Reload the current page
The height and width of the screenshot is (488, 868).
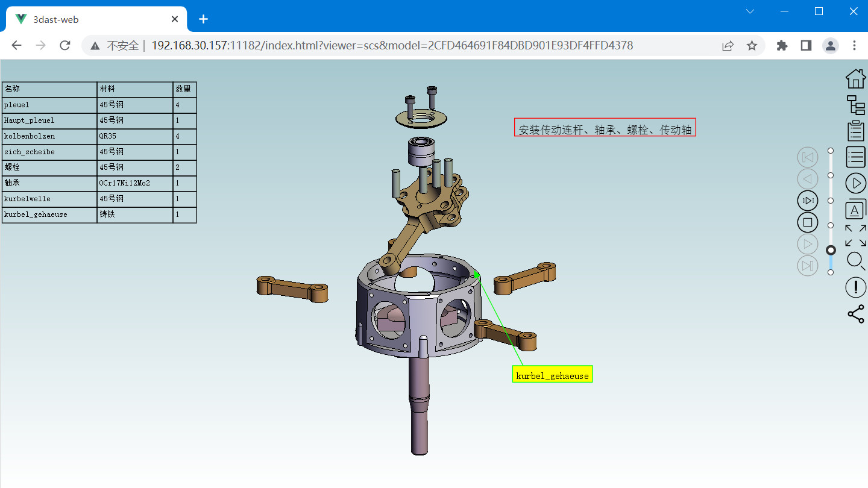(64, 45)
